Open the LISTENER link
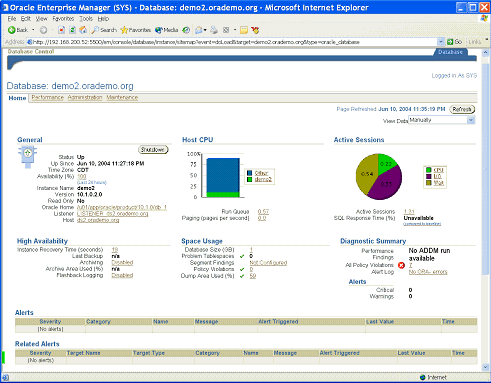 (113, 214)
